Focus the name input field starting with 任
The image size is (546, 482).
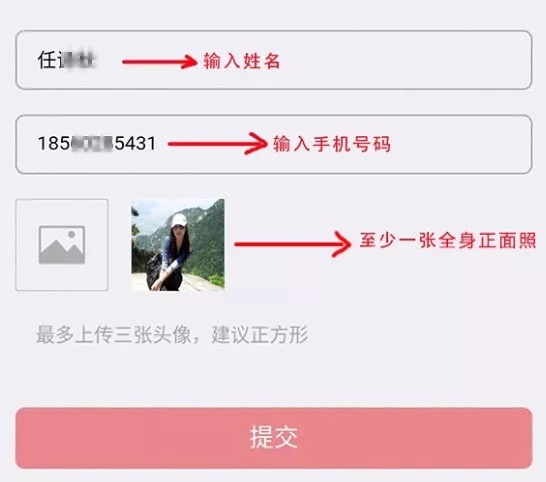[274, 60]
